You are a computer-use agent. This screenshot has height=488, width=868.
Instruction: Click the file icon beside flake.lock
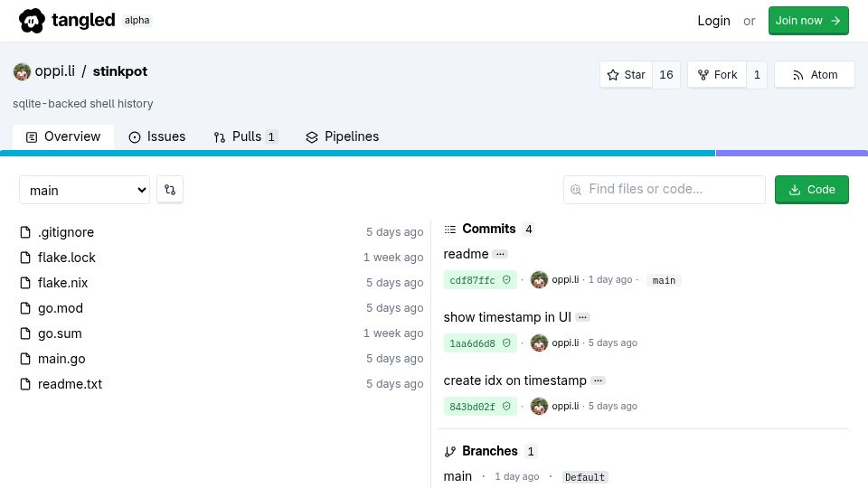click(x=25, y=258)
